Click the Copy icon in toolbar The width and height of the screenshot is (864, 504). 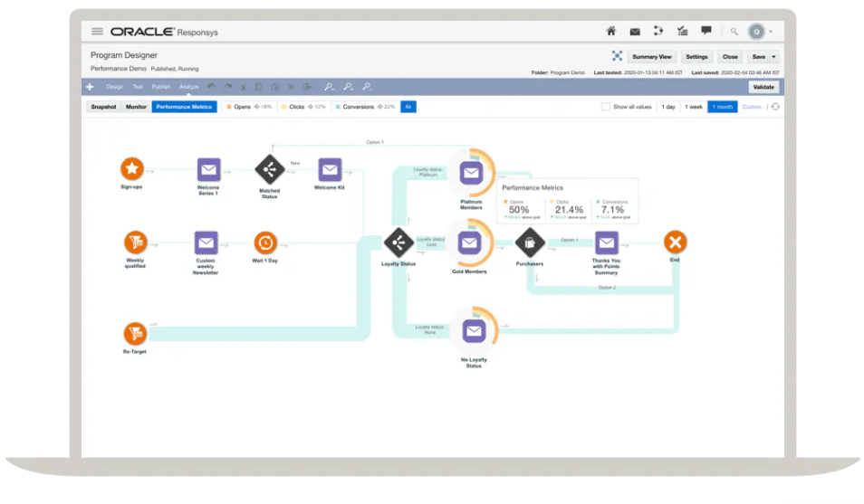[x=259, y=87]
